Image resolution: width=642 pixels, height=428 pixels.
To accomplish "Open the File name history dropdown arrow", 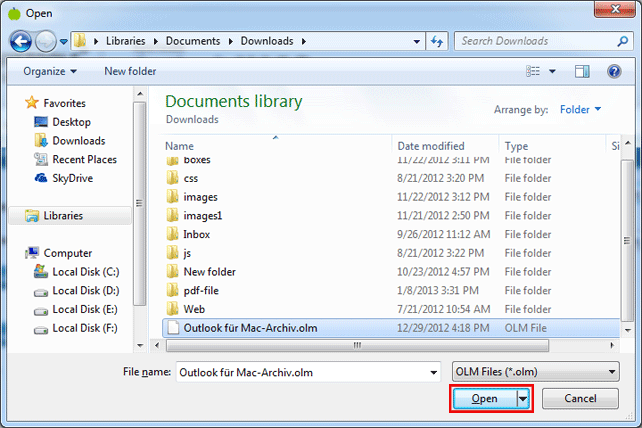I will point(433,373).
